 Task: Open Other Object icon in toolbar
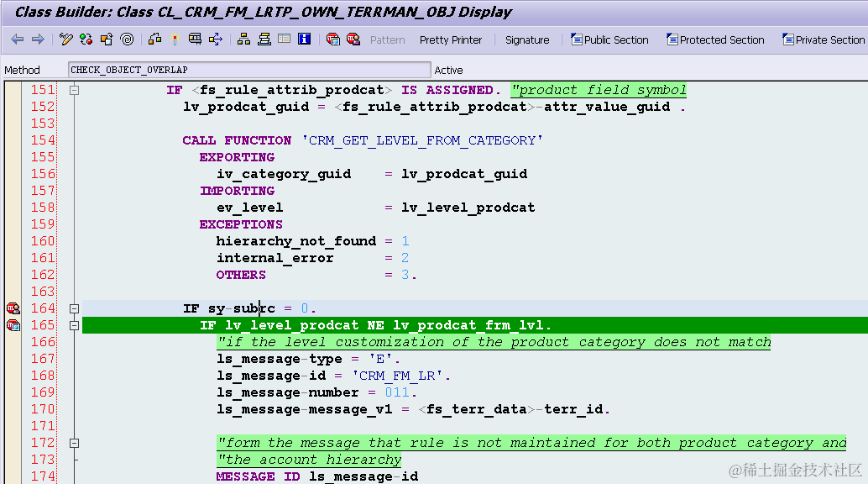point(107,39)
